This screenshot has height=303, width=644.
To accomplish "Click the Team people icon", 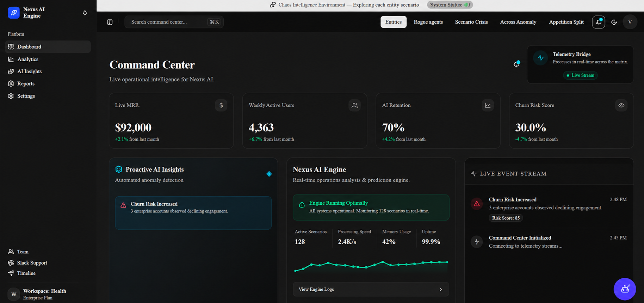I will tap(11, 252).
